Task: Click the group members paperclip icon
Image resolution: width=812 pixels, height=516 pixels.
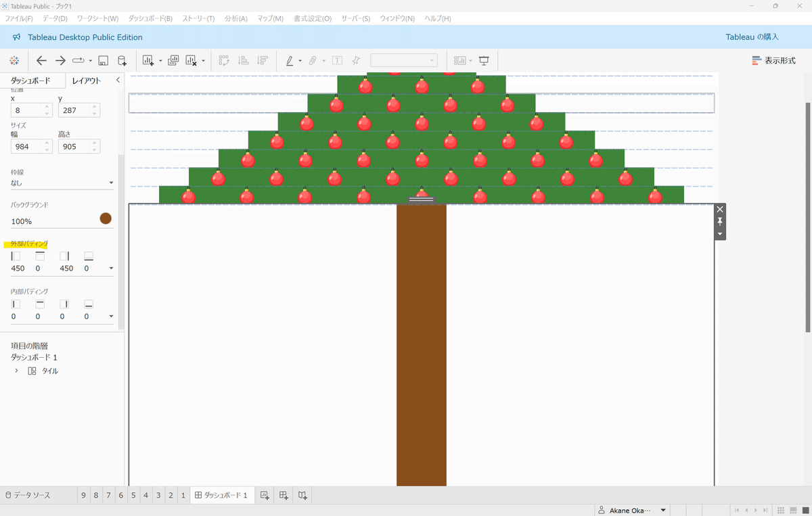Action: pyautogui.click(x=313, y=61)
